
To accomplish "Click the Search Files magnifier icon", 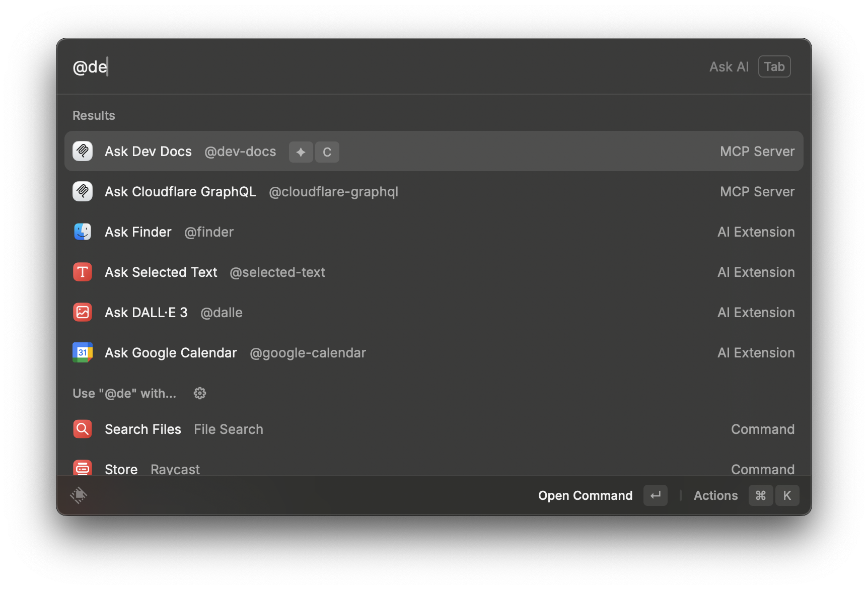I will coord(83,429).
